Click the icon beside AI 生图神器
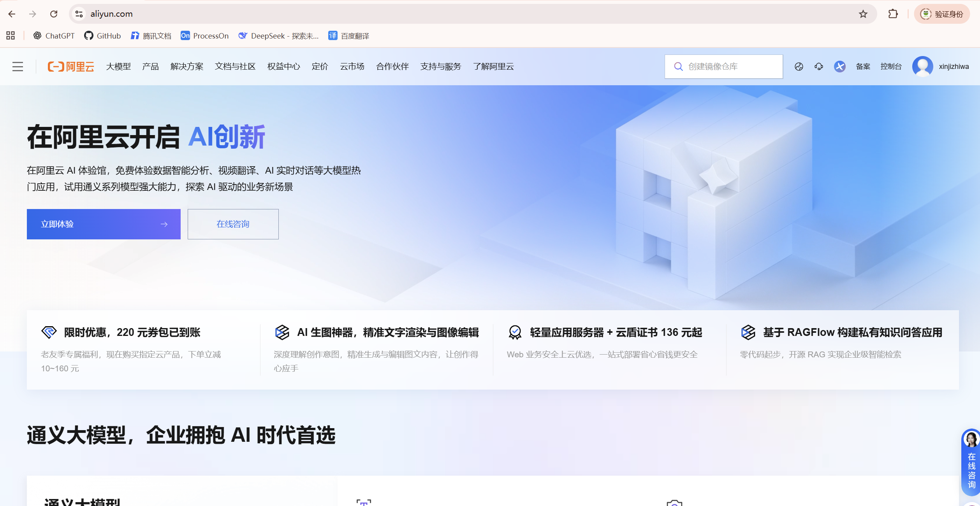980x506 pixels. coord(282,332)
